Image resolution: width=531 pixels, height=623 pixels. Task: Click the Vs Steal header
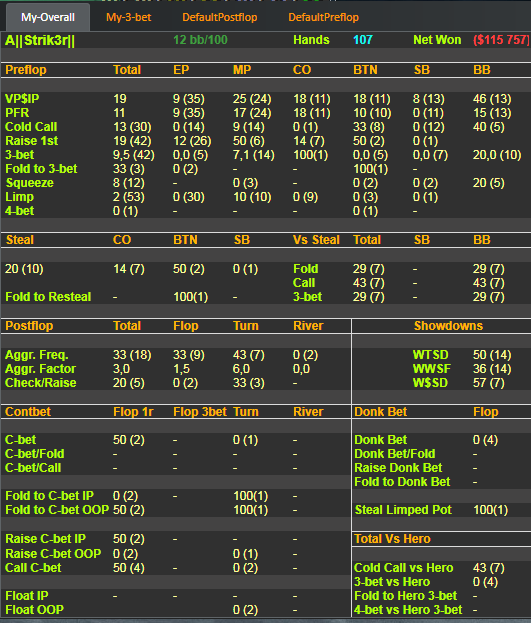coord(316,240)
